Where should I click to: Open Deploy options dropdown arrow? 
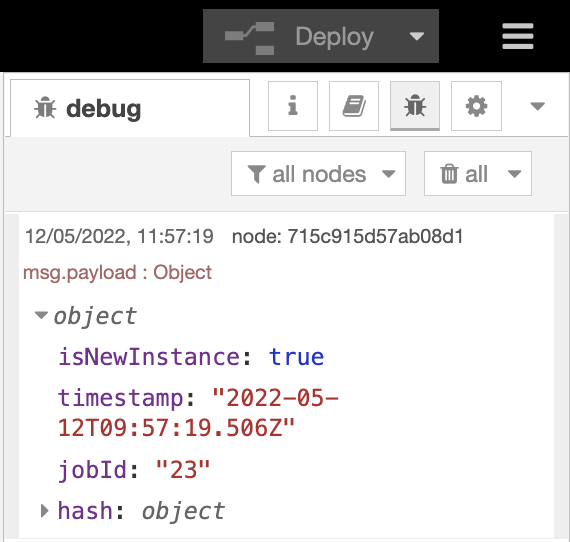(x=417, y=36)
